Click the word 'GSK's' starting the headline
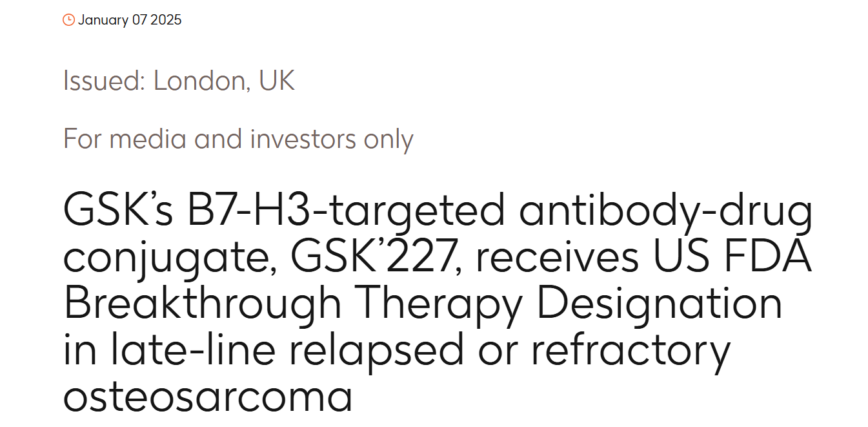This screenshot has height=427, width=868. click(x=118, y=209)
